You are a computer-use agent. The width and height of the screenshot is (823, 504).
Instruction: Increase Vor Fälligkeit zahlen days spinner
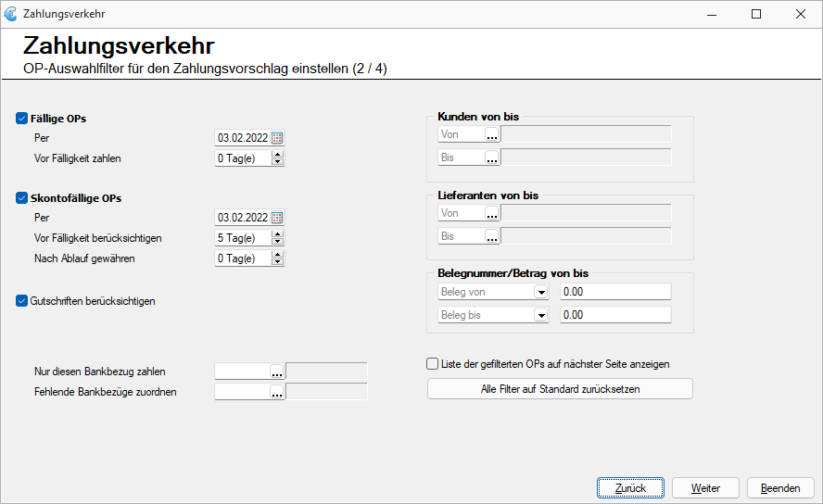click(278, 155)
